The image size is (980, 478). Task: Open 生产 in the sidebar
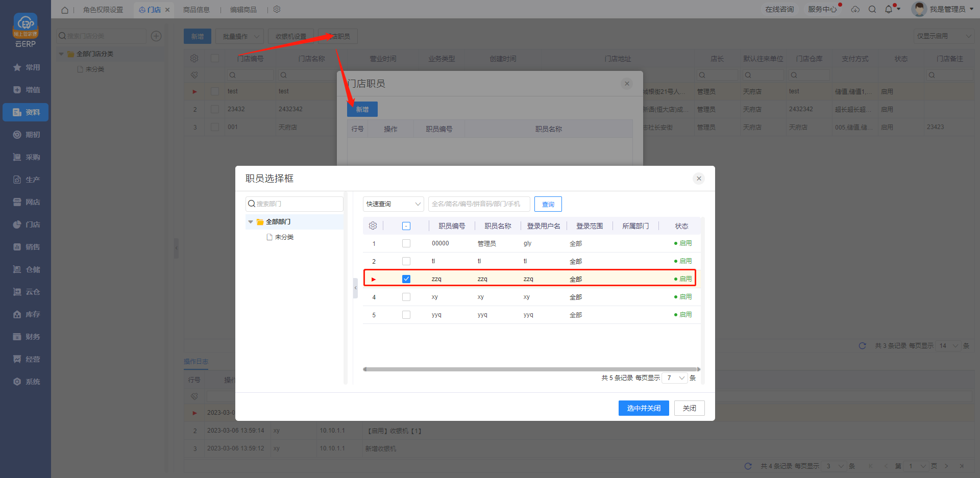[x=26, y=180]
